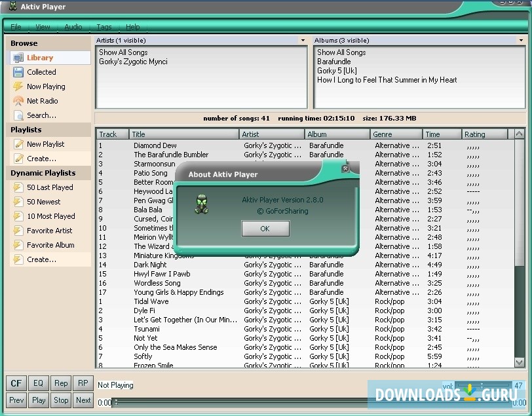Open the File menu

click(x=16, y=27)
